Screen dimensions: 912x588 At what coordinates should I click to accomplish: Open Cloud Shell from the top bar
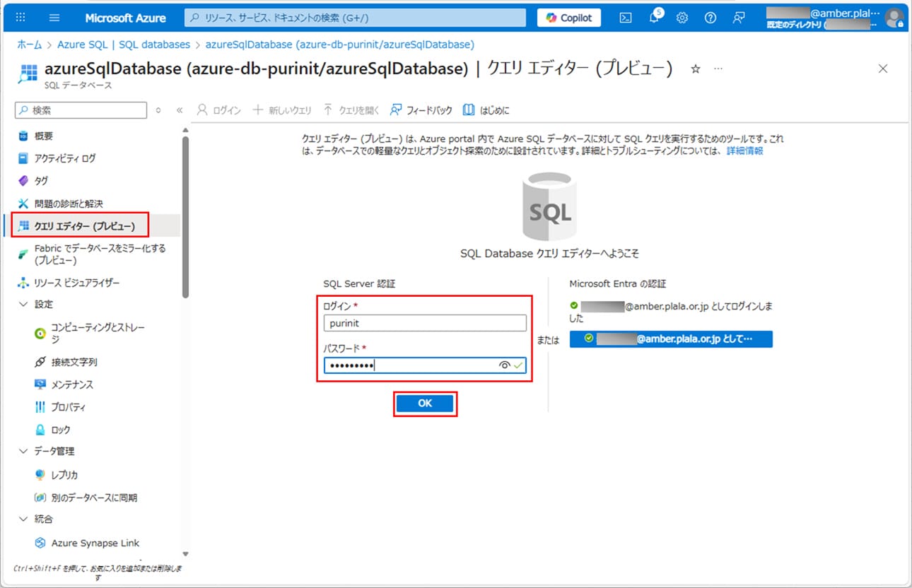point(626,18)
